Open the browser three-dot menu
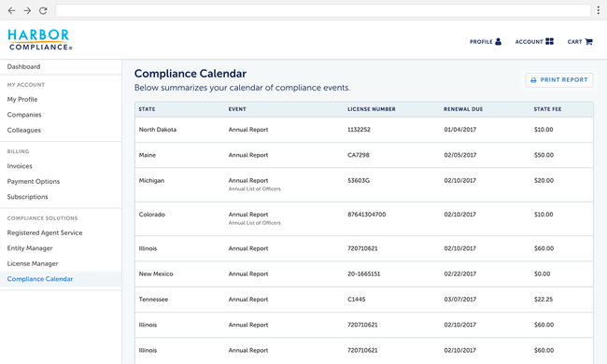 coord(598,10)
